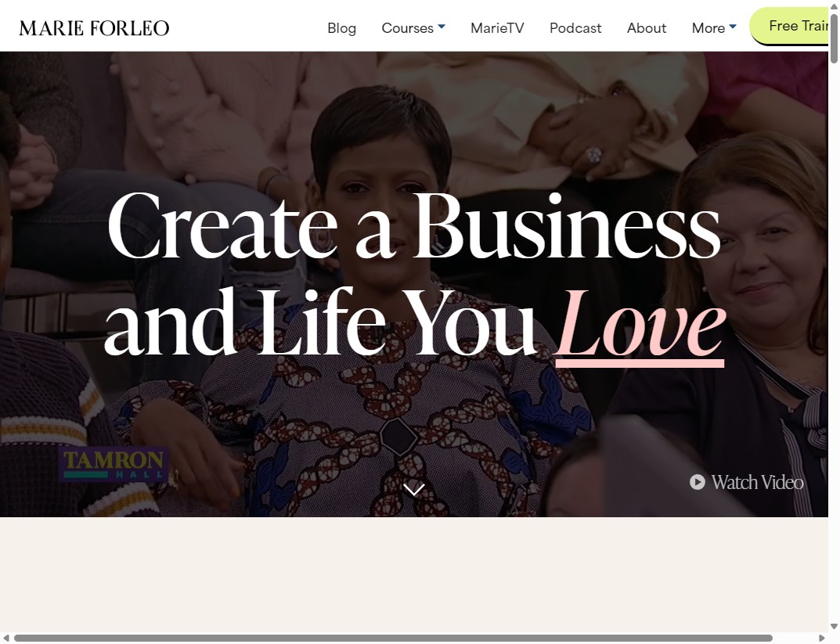
Task: Follow the Watch Video link text
Action: click(x=758, y=482)
